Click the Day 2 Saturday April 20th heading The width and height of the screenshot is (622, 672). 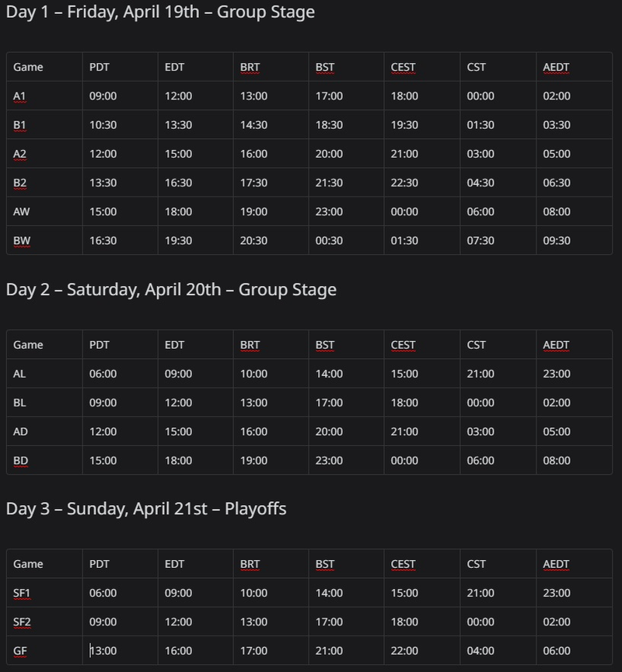(171, 290)
